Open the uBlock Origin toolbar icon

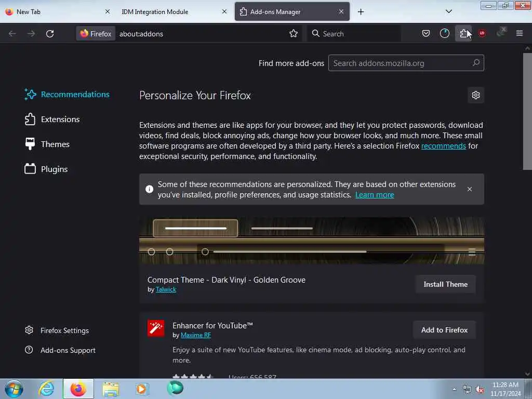(x=482, y=33)
